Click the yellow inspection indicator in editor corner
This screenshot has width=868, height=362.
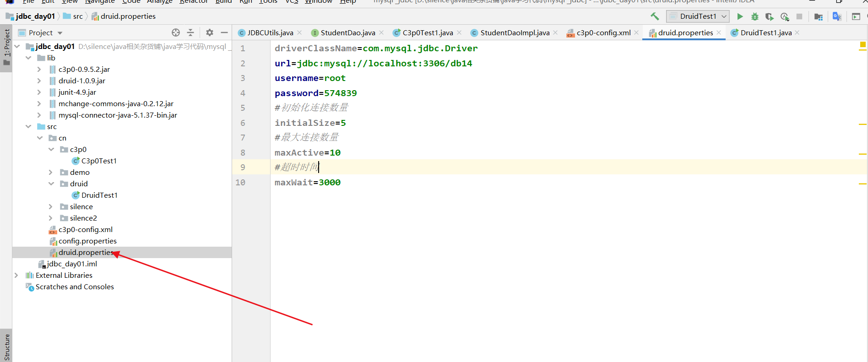coord(863,45)
